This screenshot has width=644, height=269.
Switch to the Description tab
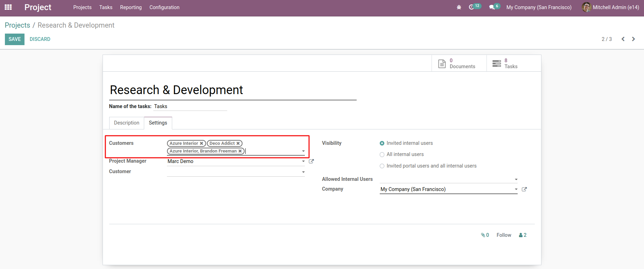[x=126, y=123]
